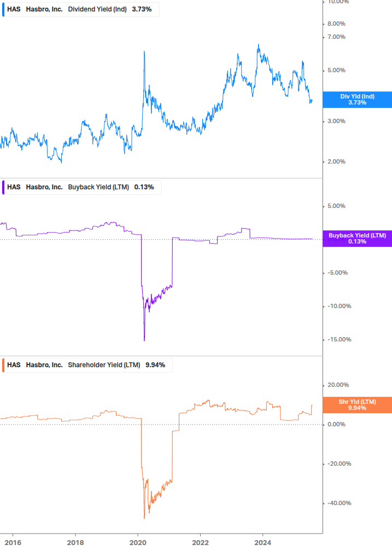
Task: Click the 2022 label on the time axis
Action: [201, 543]
